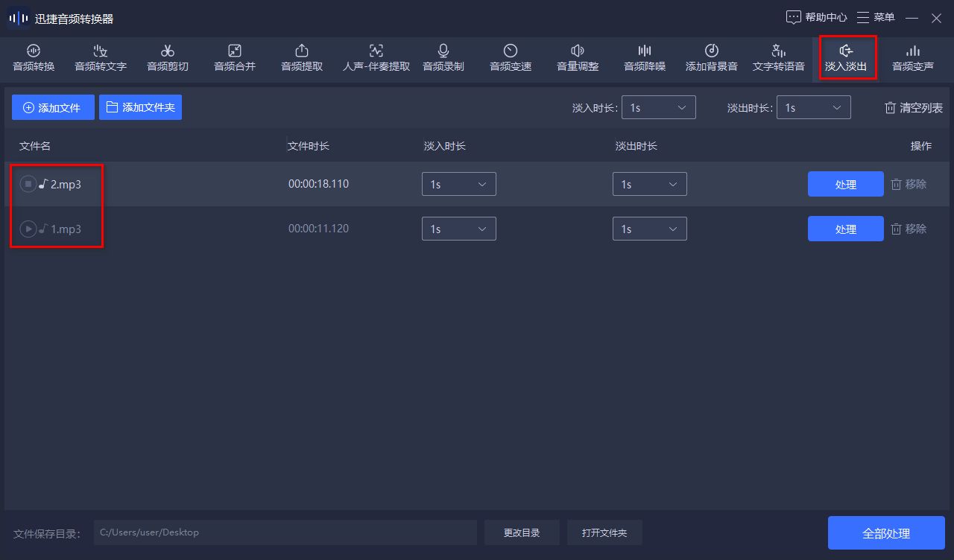
Task: Open the 帮助中心 help center
Action: tap(817, 17)
